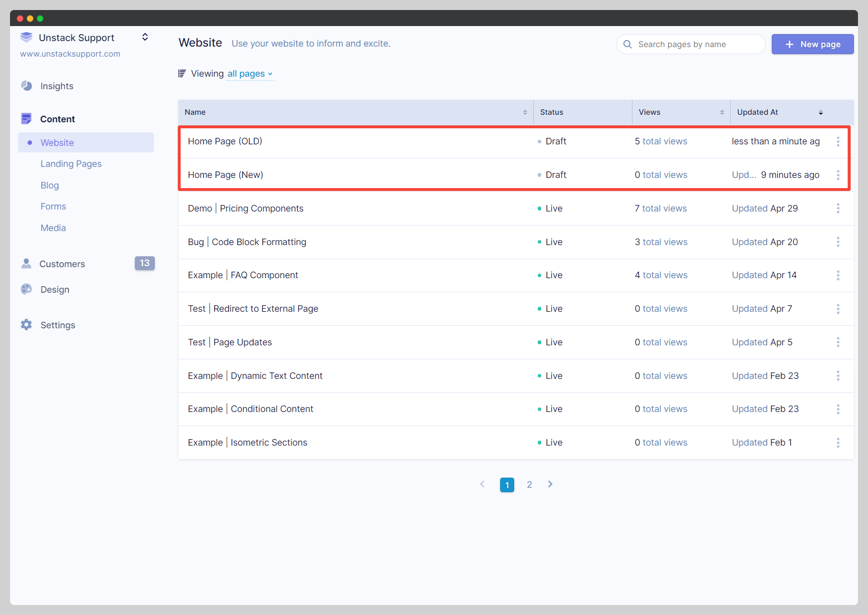Open the 'all pages' viewing filter dropdown

point(250,74)
